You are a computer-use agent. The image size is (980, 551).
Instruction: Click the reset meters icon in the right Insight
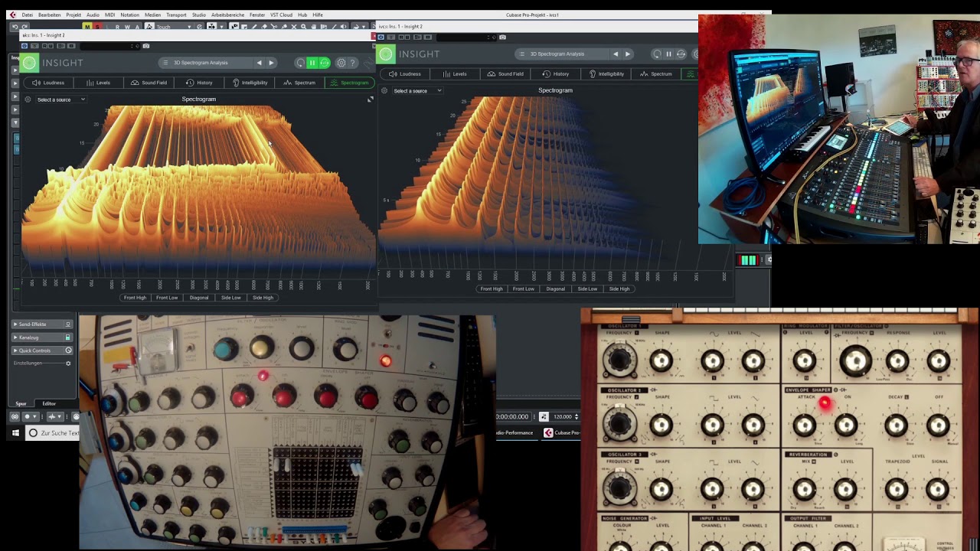(x=681, y=54)
